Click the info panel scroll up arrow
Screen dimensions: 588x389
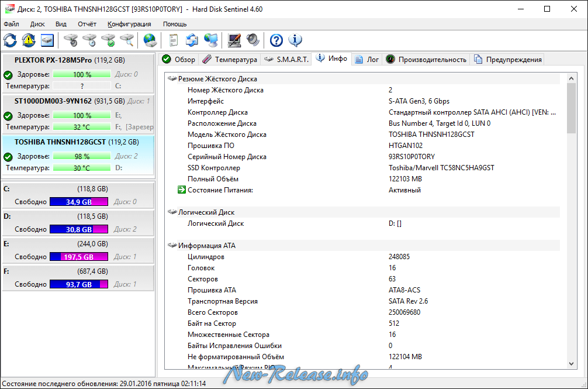click(571, 78)
